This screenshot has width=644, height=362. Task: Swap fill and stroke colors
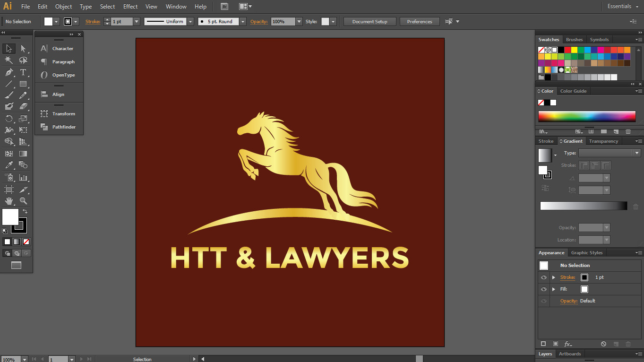(x=25, y=211)
